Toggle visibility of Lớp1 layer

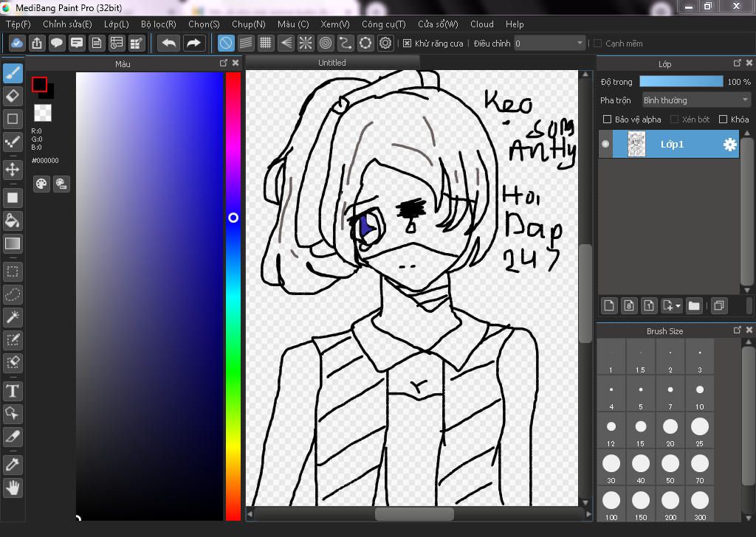click(x=605, y=144)
